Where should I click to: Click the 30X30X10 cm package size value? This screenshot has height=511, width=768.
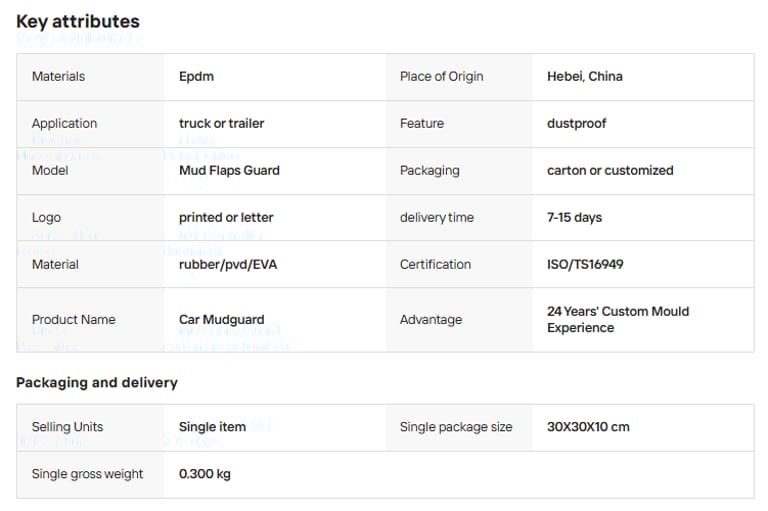(x=588, y=426)
